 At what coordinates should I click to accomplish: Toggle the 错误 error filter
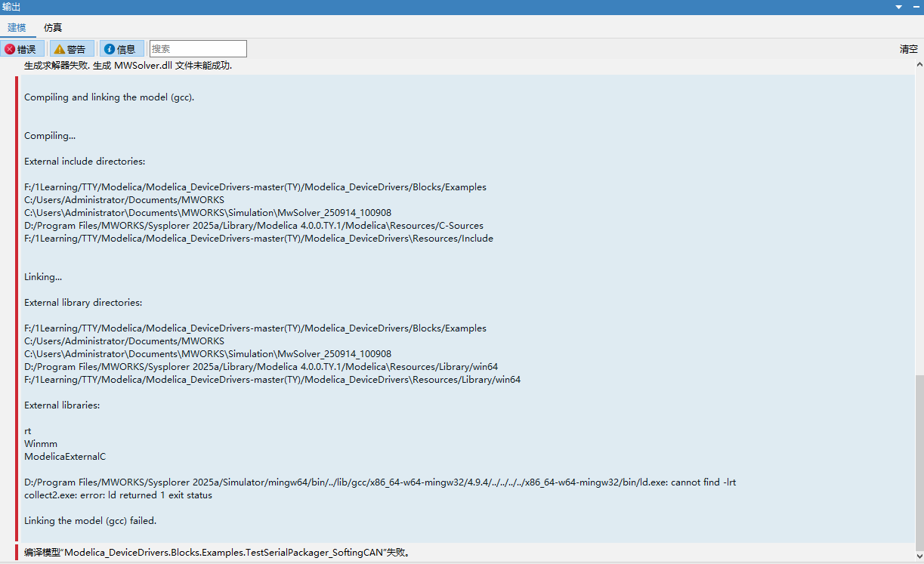click(21, 49)
